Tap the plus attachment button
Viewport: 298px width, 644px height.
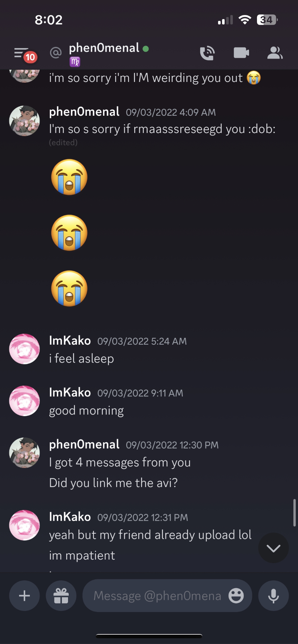coord(24,596)
